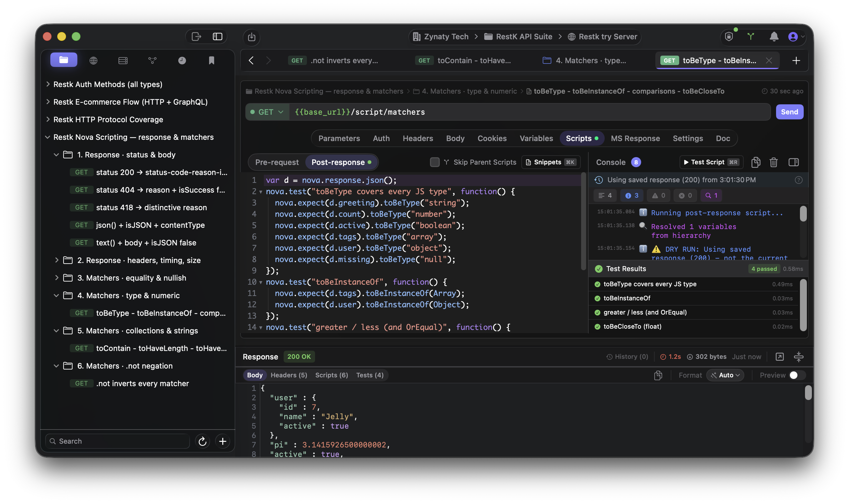Clear console with trash icon

coord(774,162)
